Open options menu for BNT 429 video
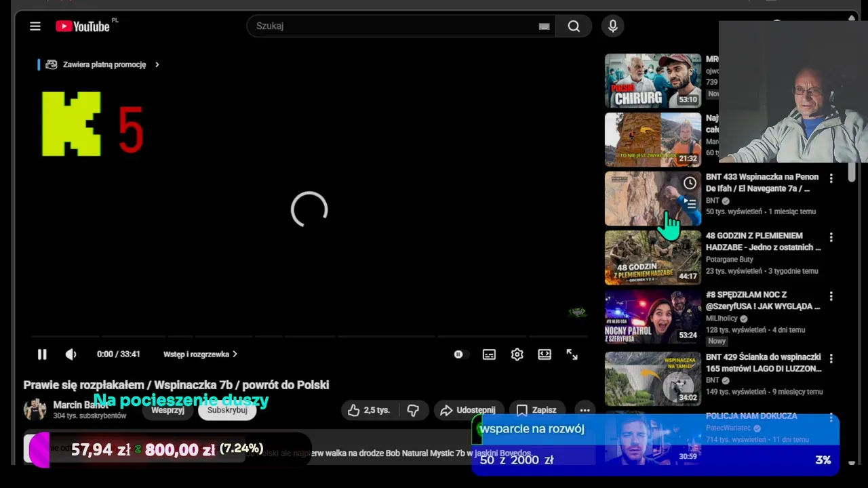868x488 pixels. 831,359
